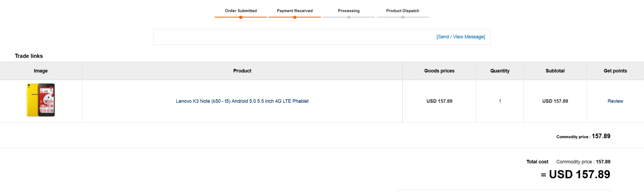Select the Processing step label
This screenshot has height=192, width=644.
coord(349,11)
